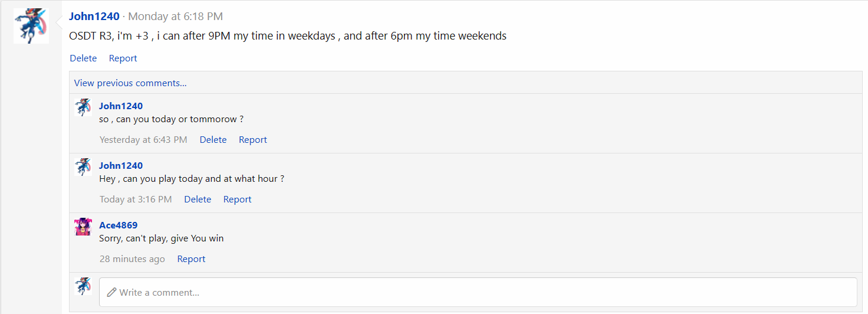Click the John1240 name above "so, can you today"
Image resolution: width=868 pixels, height=314 pixels.
pos(121,106)
